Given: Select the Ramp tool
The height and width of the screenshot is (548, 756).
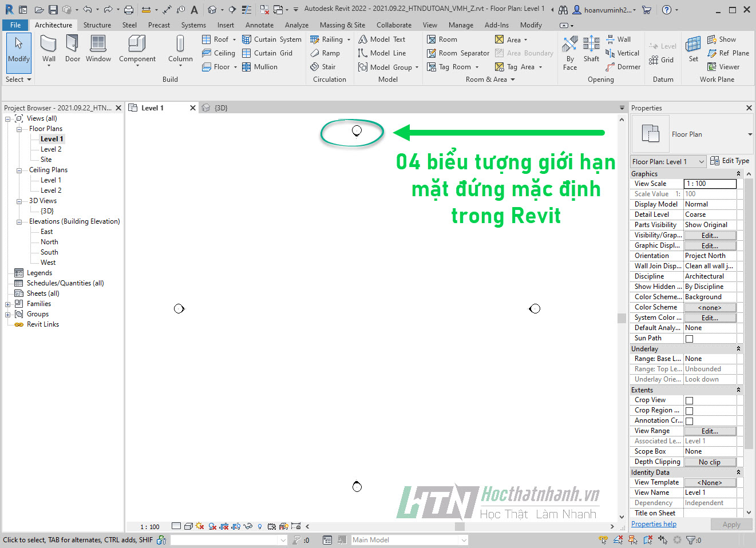Looking at the screenshot, I should click(x=325, y=53).
